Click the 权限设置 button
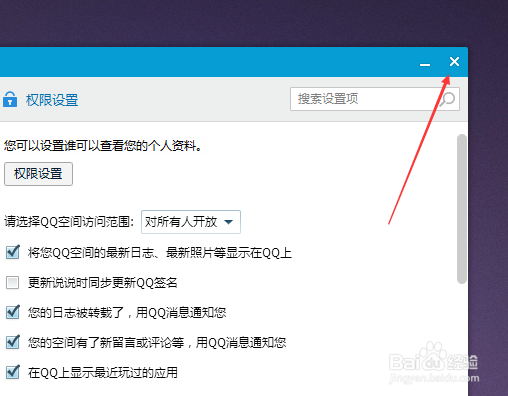This screenshot has height=396, width=508. click(38, 174)
